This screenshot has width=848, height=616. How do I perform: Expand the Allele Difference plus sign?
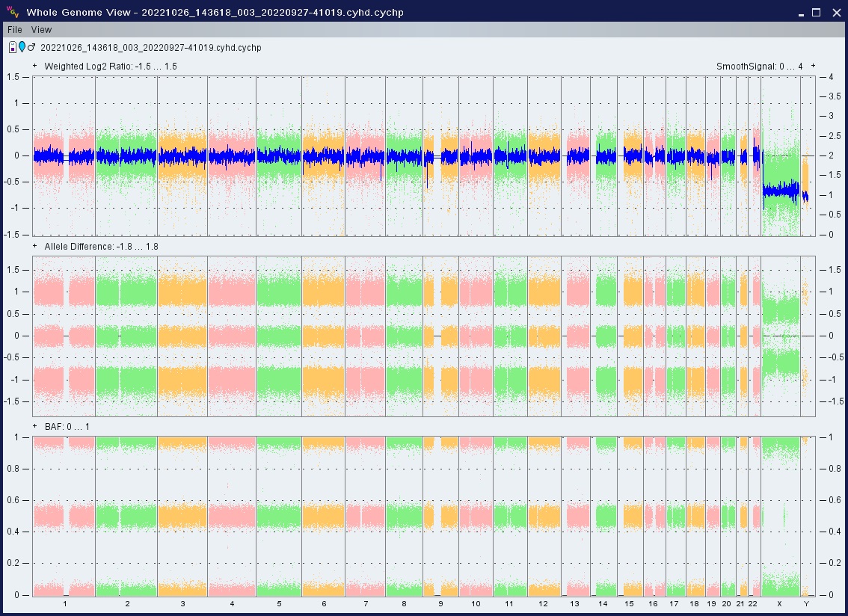pyautogui.click(x=35, y=246)
